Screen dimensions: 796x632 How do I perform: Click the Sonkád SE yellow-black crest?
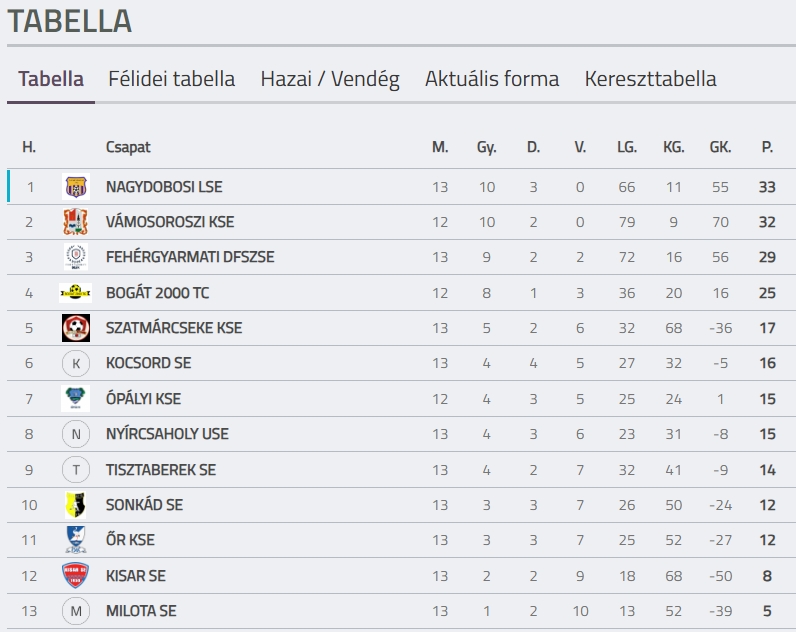point(76,505)
